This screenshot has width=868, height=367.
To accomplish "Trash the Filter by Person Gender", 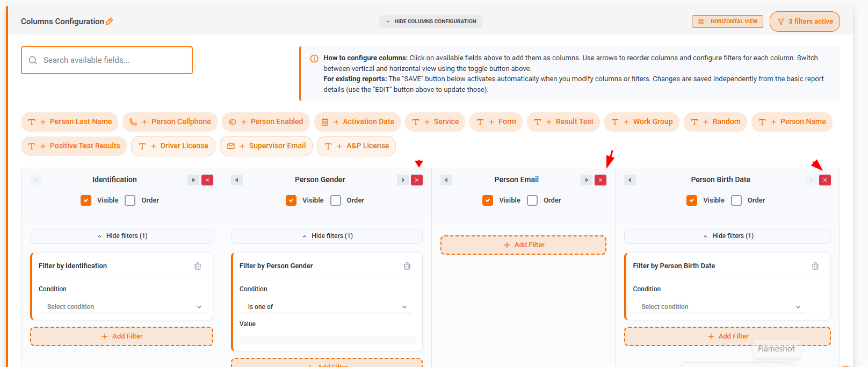I will coord(407,266).
